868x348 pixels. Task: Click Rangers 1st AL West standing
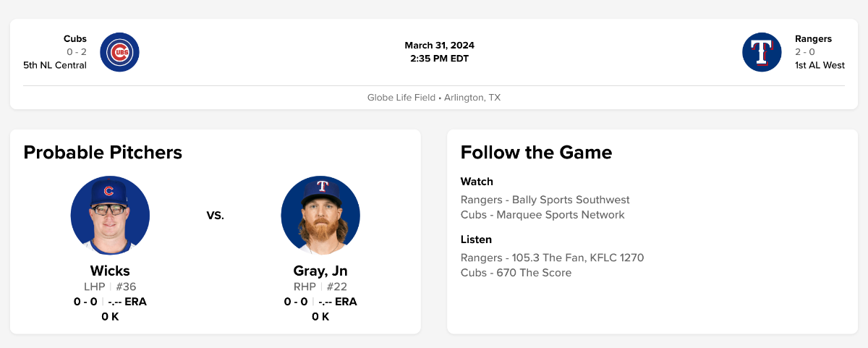(x=820, y=65)
